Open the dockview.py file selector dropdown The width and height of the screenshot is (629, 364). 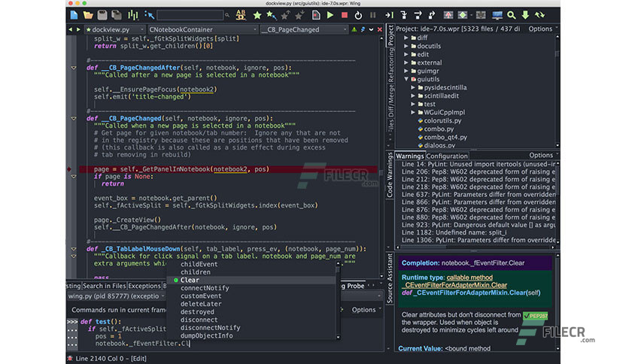pos(114,29)
